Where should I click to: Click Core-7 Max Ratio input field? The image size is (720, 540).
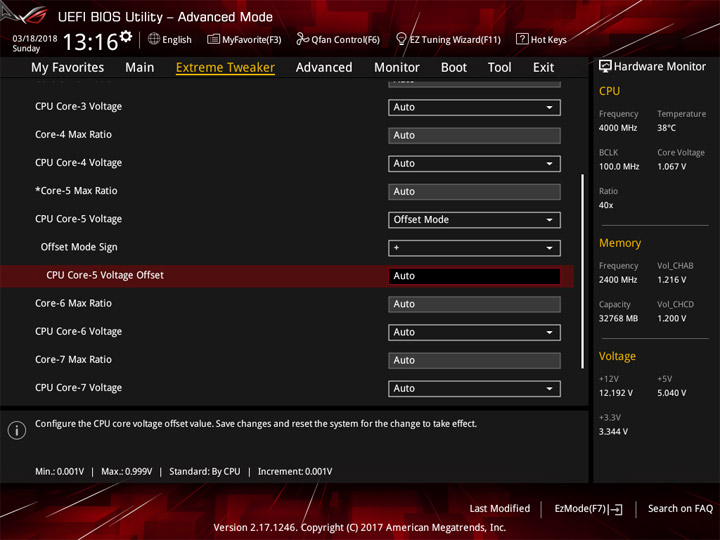pos(474,360)
